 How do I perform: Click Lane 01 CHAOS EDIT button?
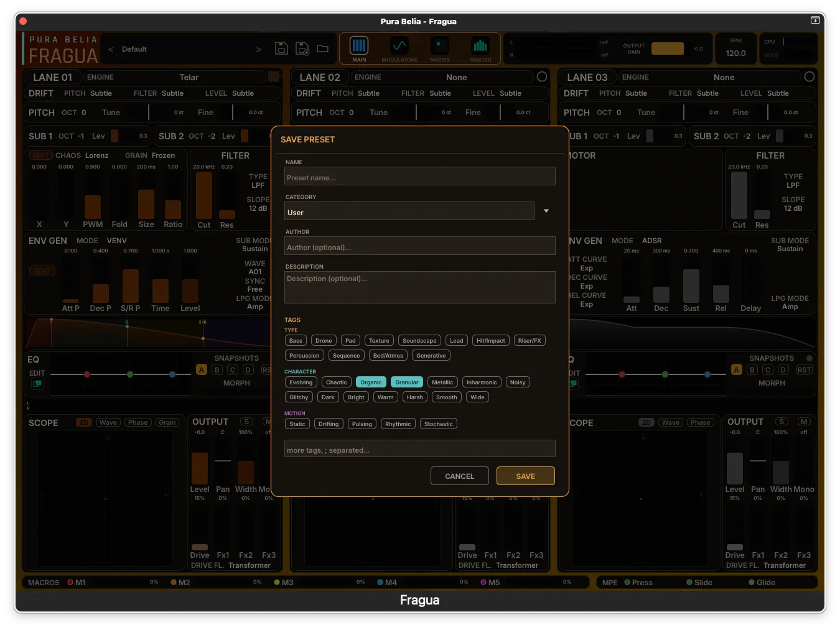tap(41, 155)
